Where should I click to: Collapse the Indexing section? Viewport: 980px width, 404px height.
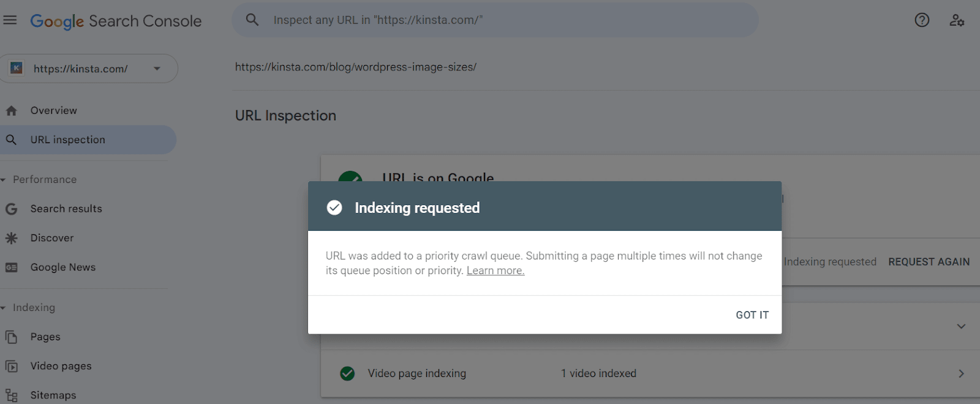pyautogui.click(x=4, y=308)
